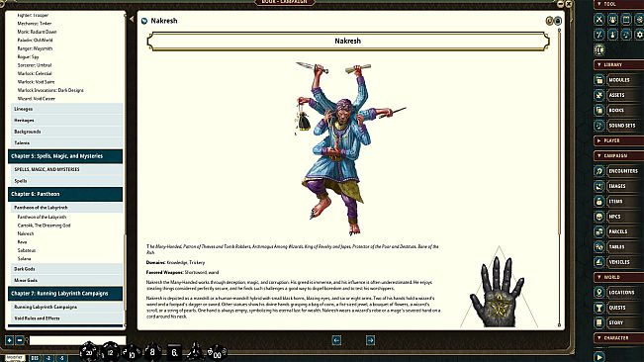Click the Assets icon in Library
The image size is (644, 362).
point(599,95)
